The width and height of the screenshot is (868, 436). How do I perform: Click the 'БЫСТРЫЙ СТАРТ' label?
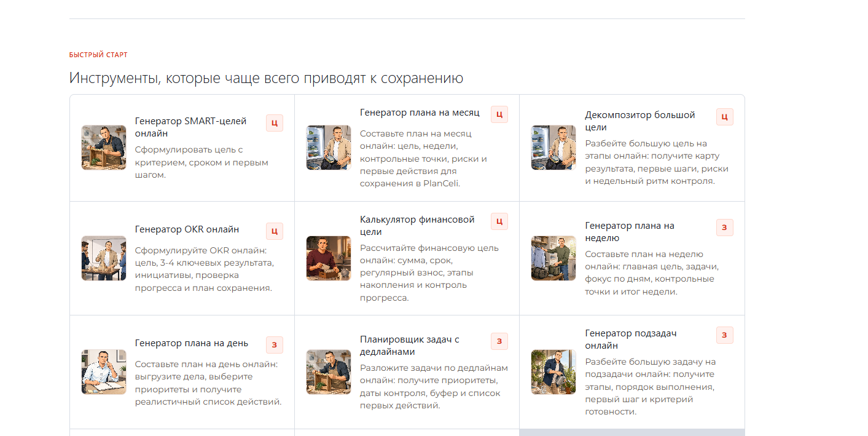(x=98, y=55)
